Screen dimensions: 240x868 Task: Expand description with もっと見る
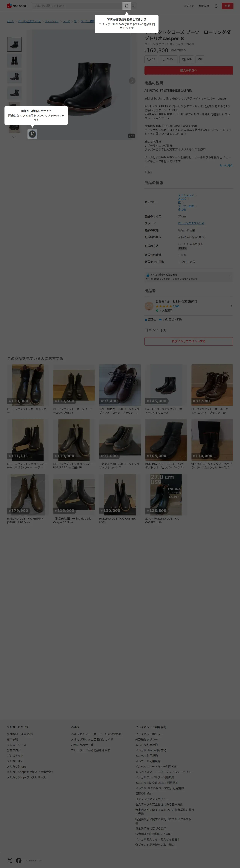tap(226, 165)
